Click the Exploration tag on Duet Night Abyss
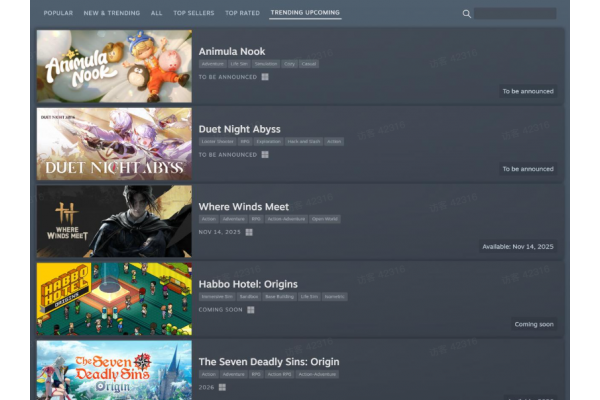This screenshot has width=600, height=400. (x=269, y=142)
